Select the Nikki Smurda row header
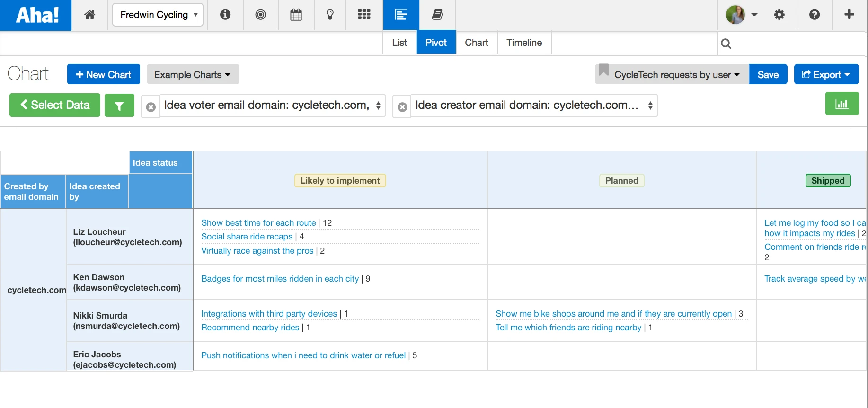The image size is (868, 408). (x=130, y=321)
